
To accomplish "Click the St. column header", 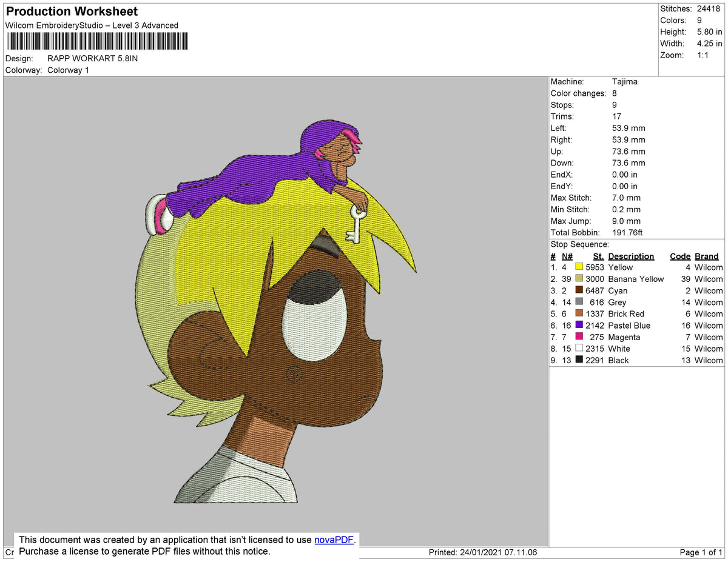I will tap(598, 256).
